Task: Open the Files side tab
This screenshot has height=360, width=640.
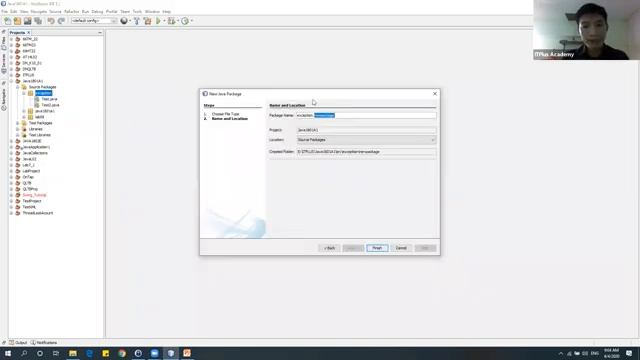Action: pyautogui.click(x=4, y=42)
